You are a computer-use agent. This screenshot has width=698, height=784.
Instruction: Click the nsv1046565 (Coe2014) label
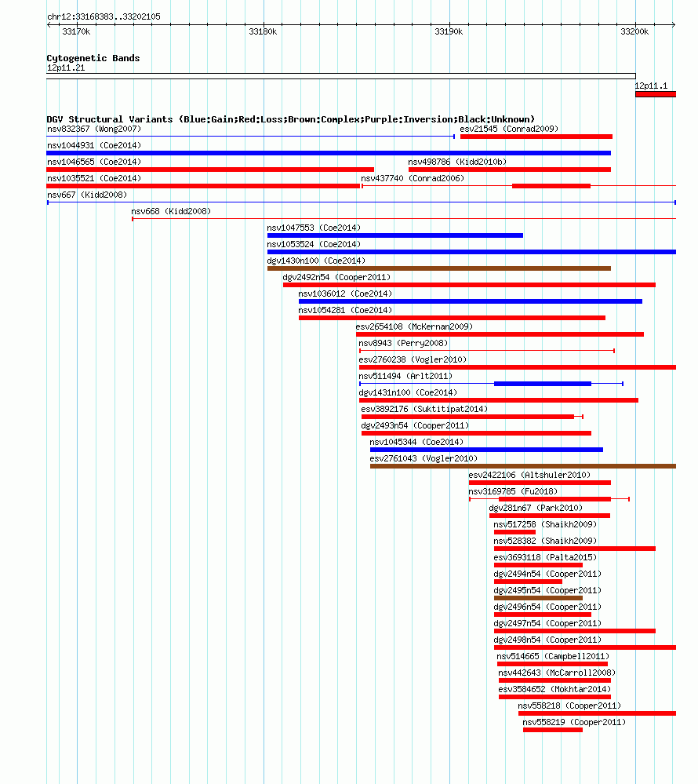(x=94, y=162)
